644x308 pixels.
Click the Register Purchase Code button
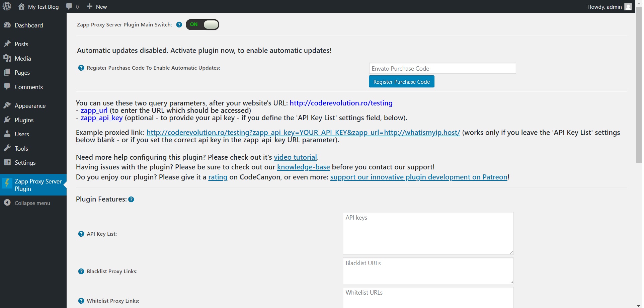point(401,81)
